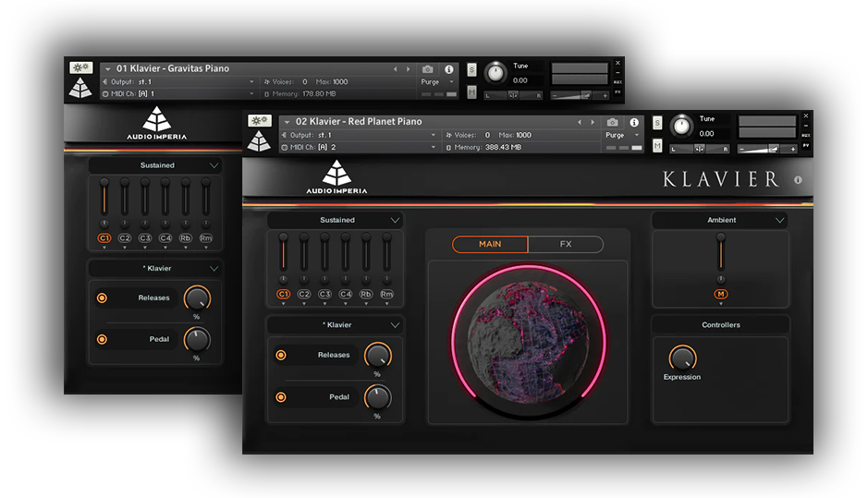The height and width of the screenshot is (498, 868).
Task: Go to next instrument arrow in Red Planet Piano
Action: (593, 122)
